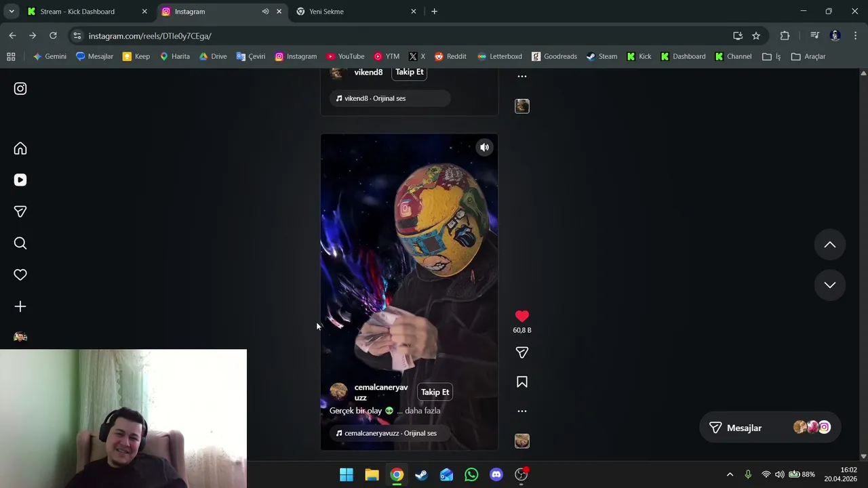Open audio thumbnail beside vikend8 reel
The width and height of the screenshot is (868, 488).
coord(521,106)
